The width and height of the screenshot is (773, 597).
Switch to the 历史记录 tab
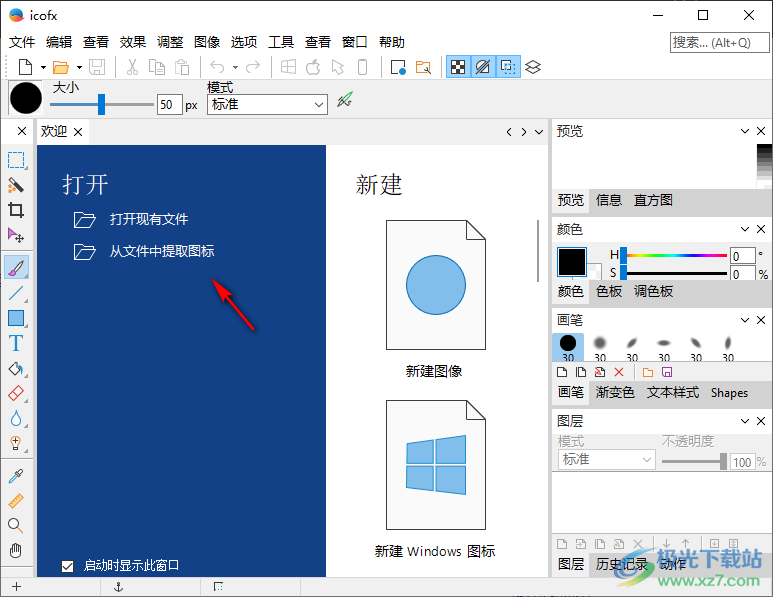pos(621,564)
